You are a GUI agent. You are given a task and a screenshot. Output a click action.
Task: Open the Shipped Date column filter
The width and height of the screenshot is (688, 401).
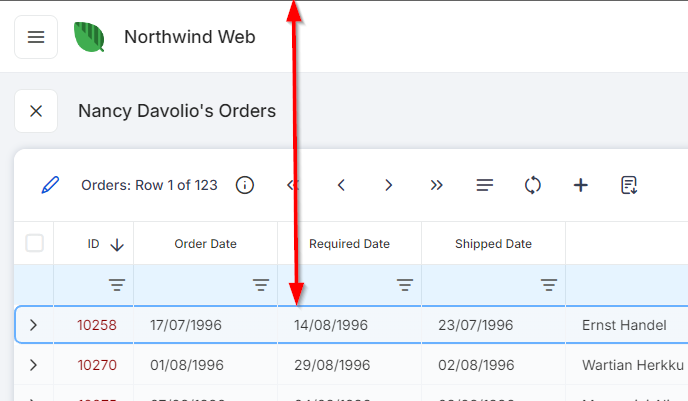[549, 285]
